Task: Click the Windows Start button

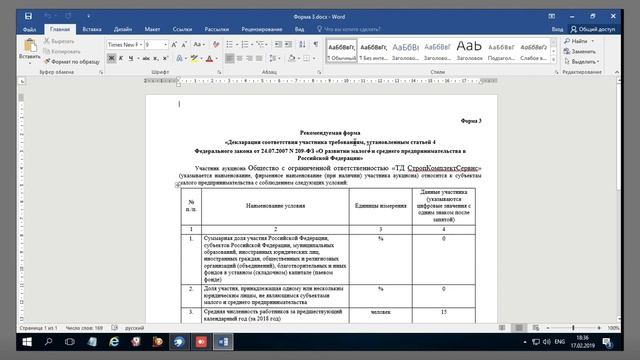Action: pos(27,342)
